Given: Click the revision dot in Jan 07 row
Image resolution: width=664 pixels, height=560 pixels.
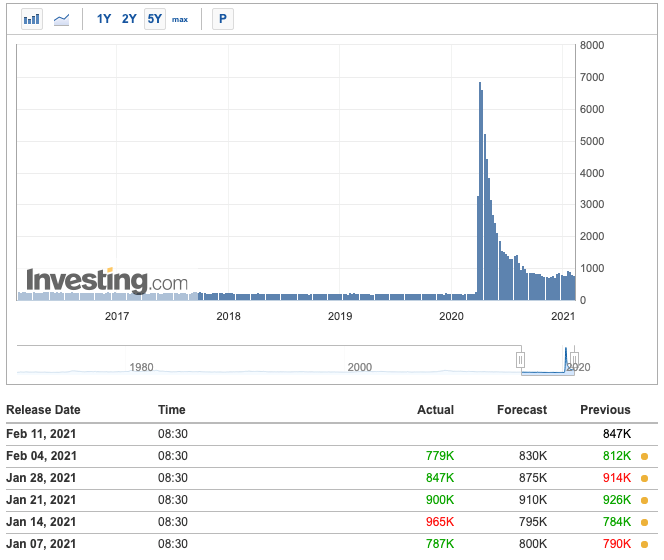Looking at the screenshot, I should tap(645, 544).
